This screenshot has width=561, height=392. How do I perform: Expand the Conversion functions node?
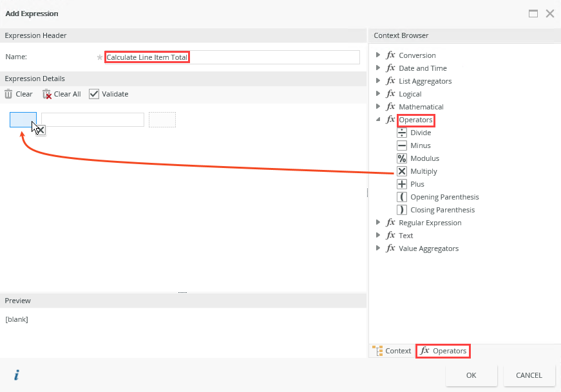pos(379,55)
